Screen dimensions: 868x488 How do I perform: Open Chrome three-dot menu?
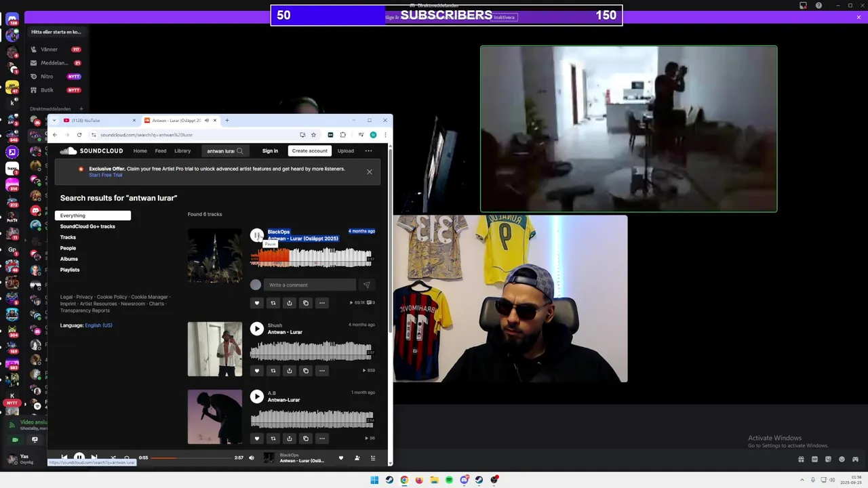[x=384, y=135]
